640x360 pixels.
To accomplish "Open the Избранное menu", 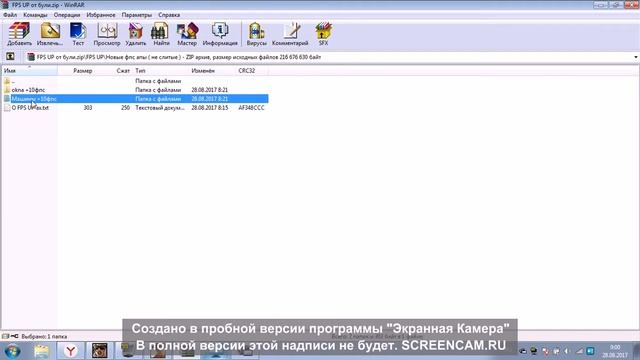I will (101, 15).
